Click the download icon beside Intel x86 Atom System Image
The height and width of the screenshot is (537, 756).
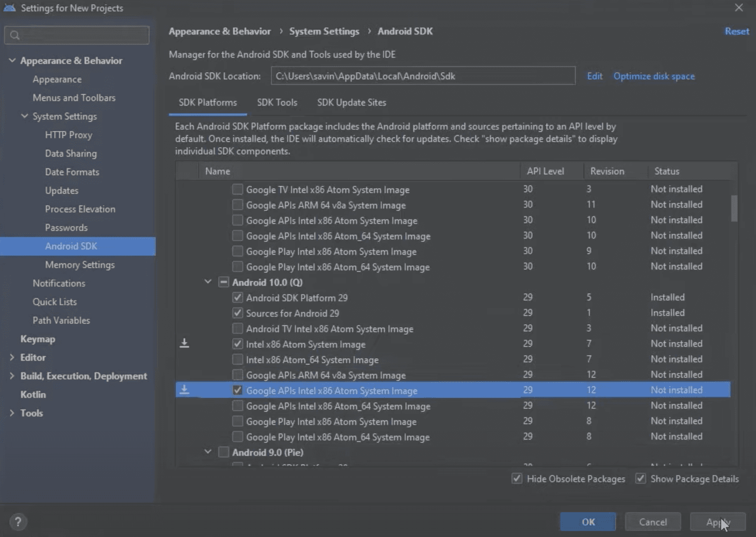(185, 343)
